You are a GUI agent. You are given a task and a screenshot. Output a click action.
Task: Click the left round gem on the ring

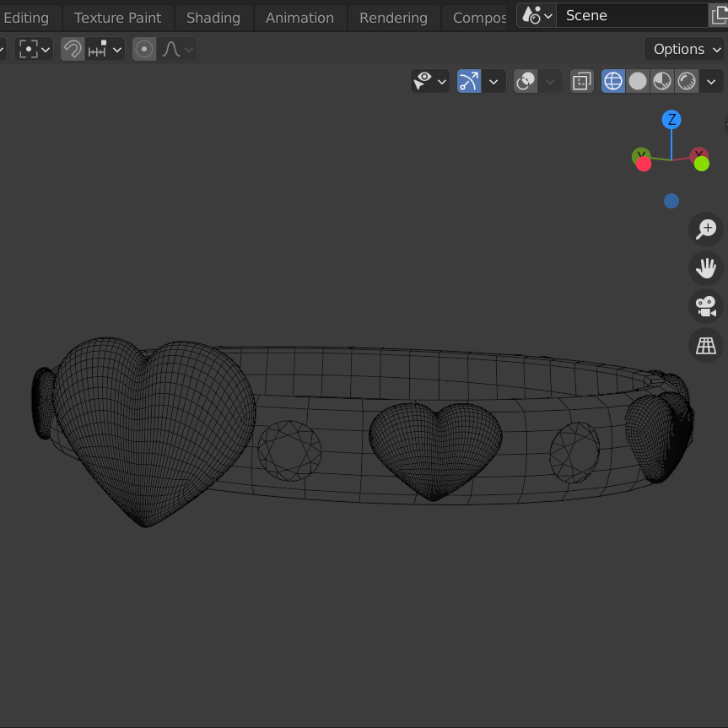click(x=289, y=450)
